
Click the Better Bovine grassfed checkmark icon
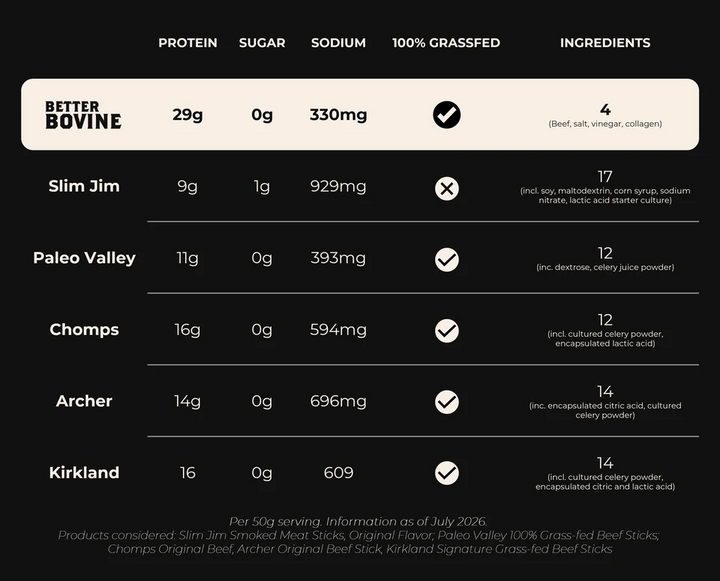point(446,115)
